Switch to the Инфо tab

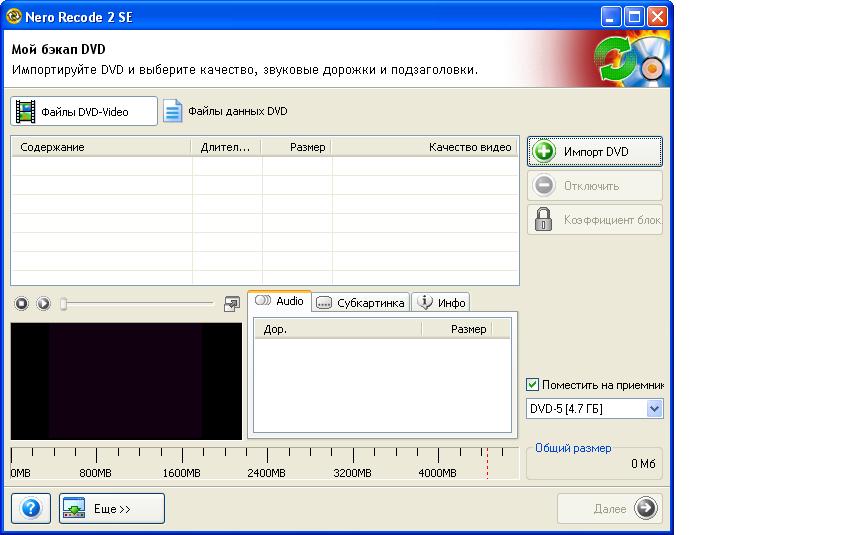click(x=441, y=302)
